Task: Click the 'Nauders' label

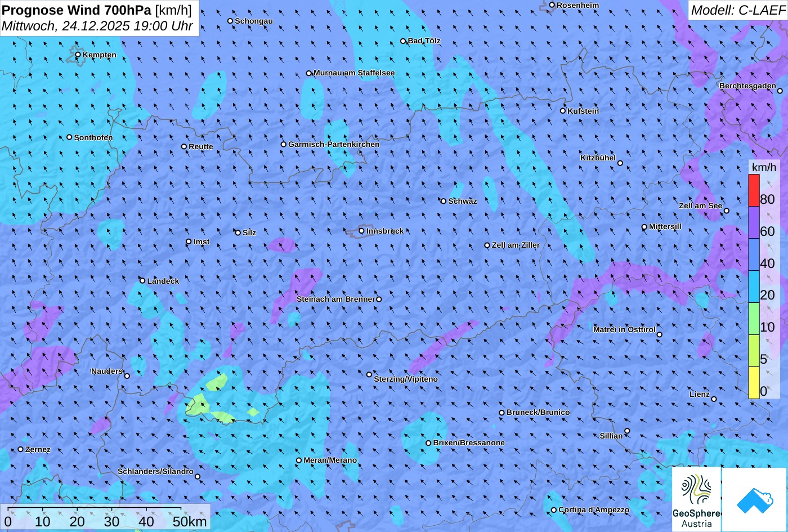Action: [106, 371]
